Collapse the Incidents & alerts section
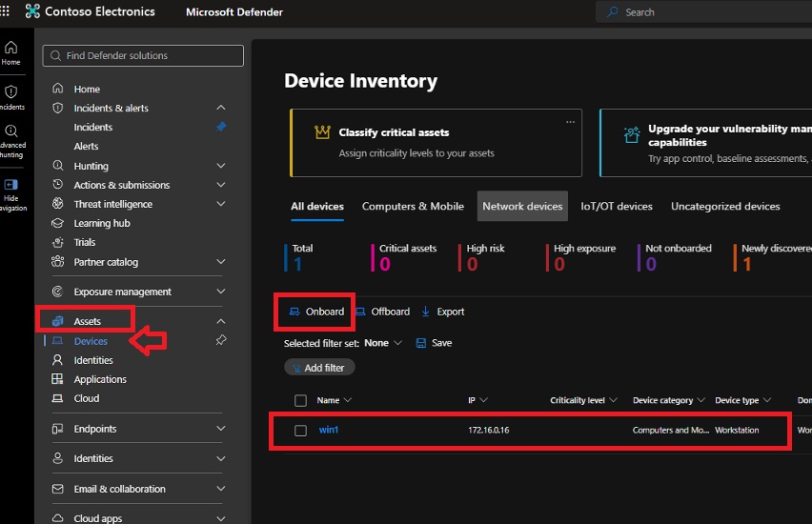Image resolution: width=812 pixels, height=524 pixels. click(221, 108)
